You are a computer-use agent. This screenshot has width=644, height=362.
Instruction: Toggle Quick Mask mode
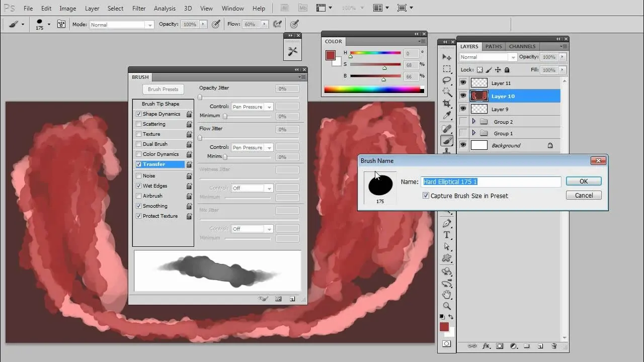pos(447,344)
